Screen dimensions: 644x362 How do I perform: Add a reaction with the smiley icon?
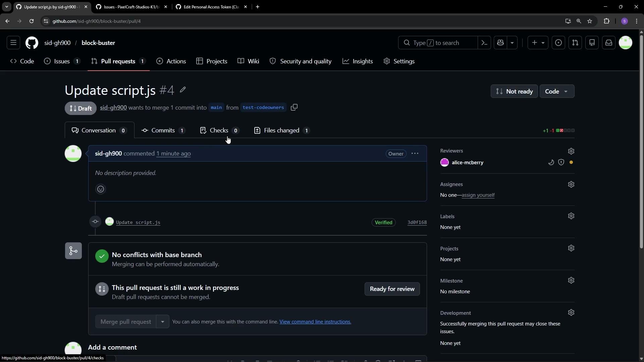pos(101,189)
